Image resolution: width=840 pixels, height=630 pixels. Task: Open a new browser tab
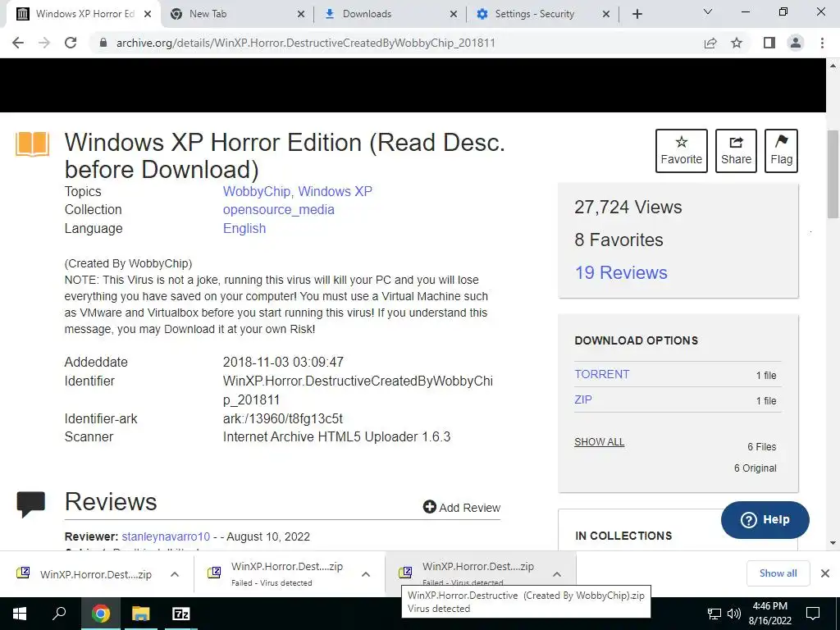tap(637, 14)
